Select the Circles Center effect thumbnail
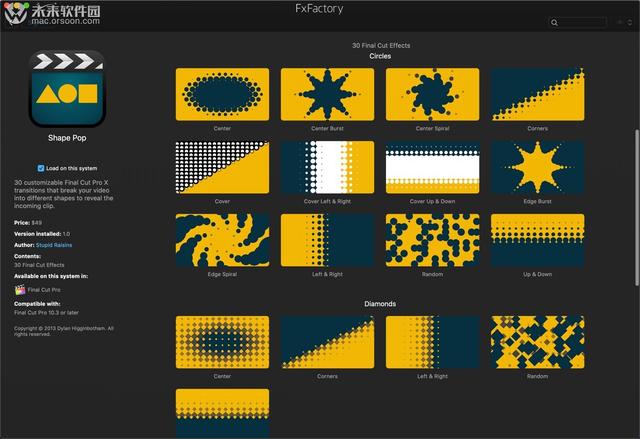Viewport: 640px width, 439px height. [222, 94]
